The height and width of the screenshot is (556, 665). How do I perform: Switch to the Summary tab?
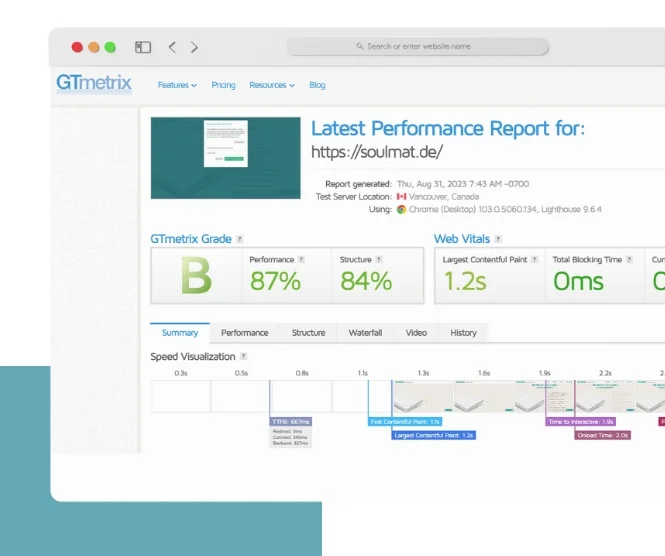pyautogui.click(x=180, y=333)
